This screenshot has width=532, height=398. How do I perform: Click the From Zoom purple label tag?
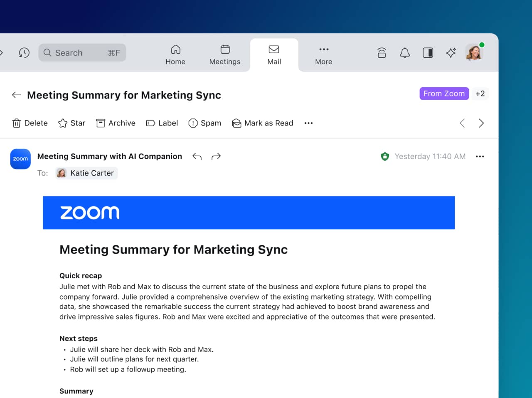pyautogui.click(x=444, y=93)
